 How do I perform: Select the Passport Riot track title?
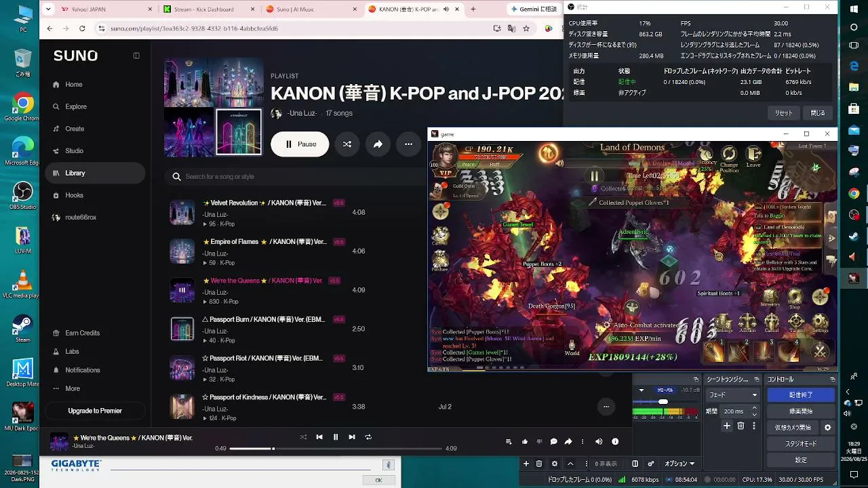point(263,359)
